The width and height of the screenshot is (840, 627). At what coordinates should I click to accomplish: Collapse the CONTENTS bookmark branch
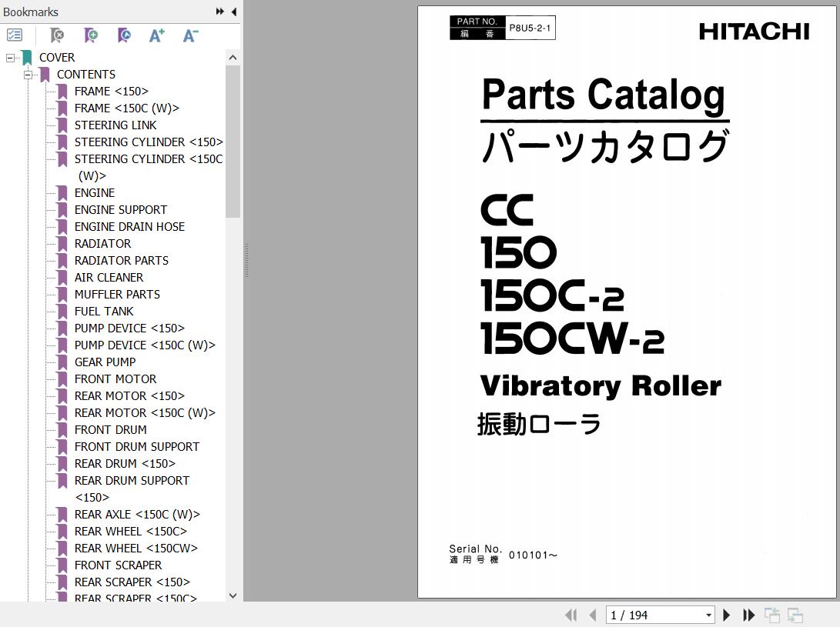click(28, 75)
